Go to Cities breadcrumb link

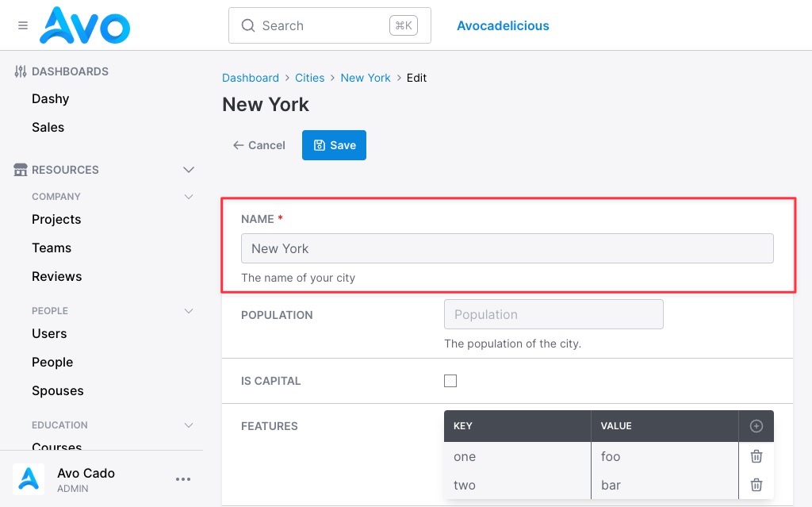(310, 78)
